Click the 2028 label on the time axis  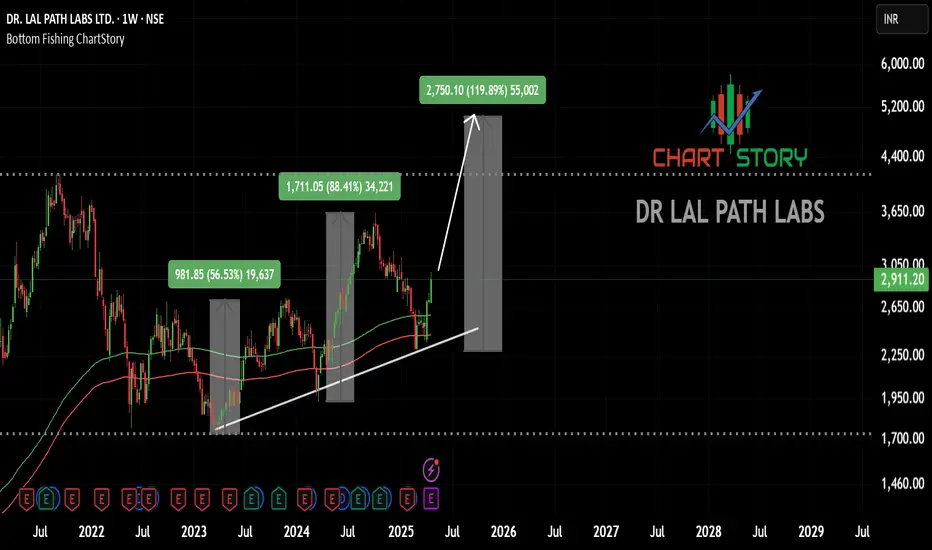click(x=709, y=532)
